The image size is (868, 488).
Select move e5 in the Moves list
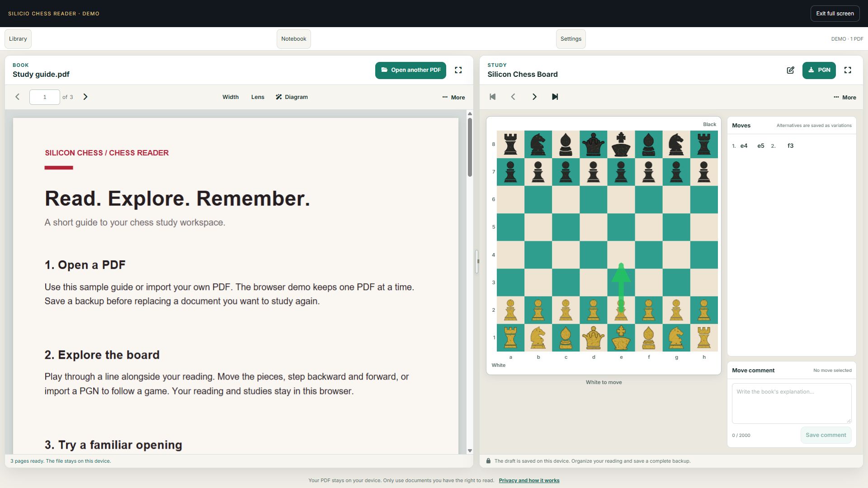[761, 146]
